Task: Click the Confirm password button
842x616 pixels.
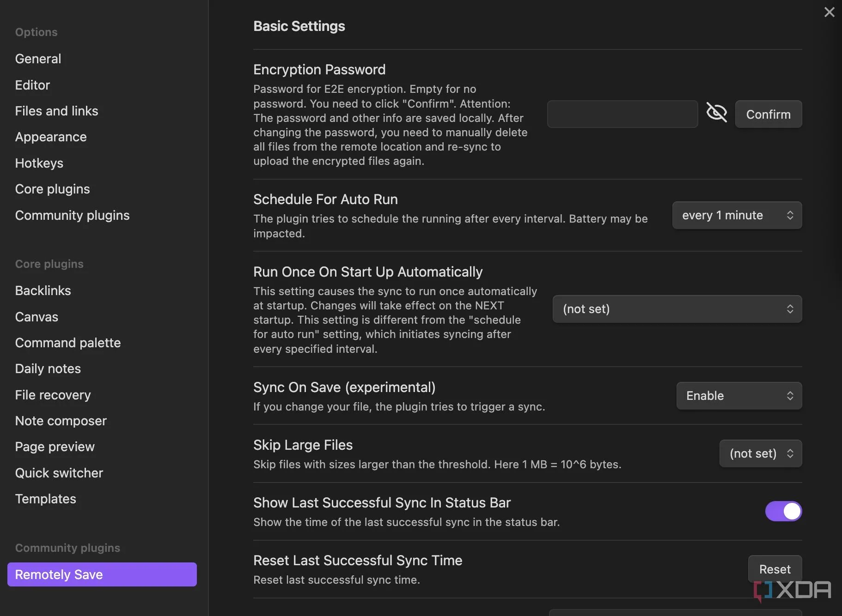Action: coord(768,114)
